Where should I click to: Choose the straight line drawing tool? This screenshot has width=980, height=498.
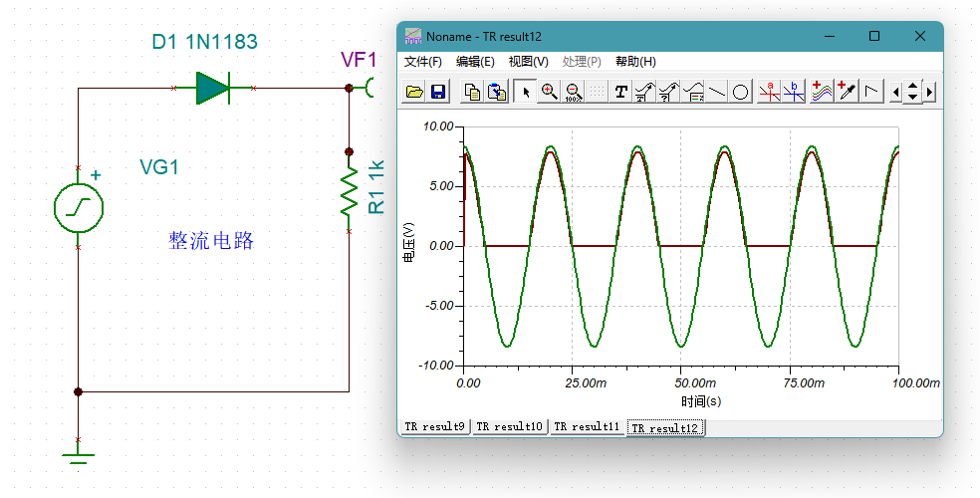click(717, 92)
